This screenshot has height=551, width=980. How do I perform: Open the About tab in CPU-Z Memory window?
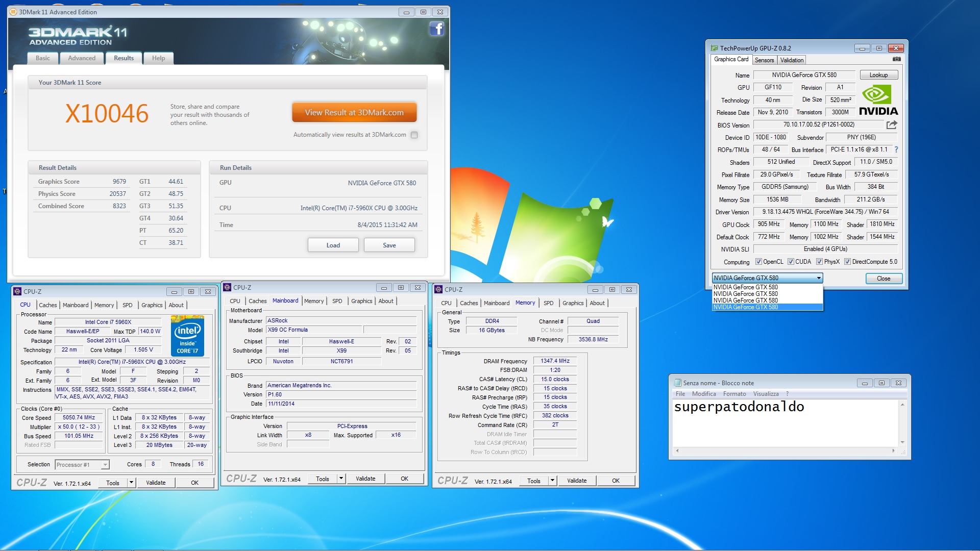597,303
